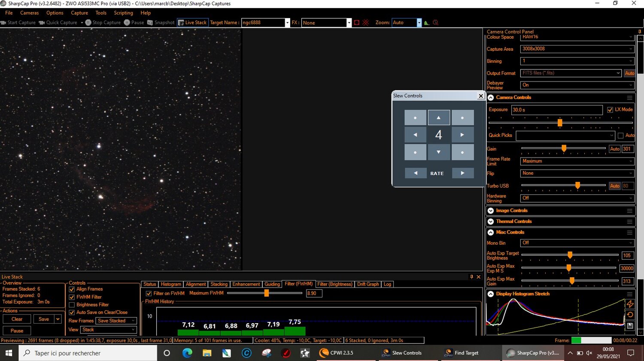
Task: Toggle the Live Stack toolbar button
Action: (x=192, y=22)
